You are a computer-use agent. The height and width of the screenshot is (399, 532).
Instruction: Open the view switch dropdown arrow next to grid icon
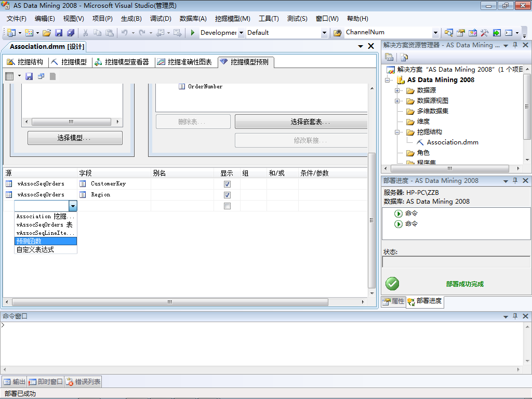click(19, 76)
